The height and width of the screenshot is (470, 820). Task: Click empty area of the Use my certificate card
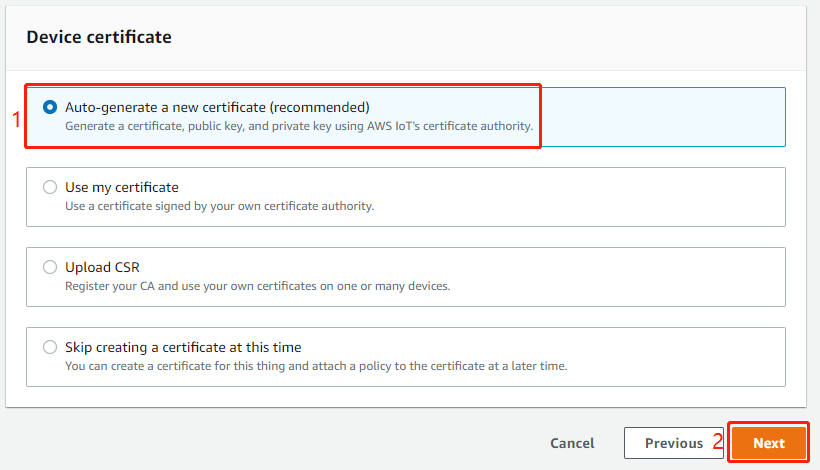click(x=620, y=196)
